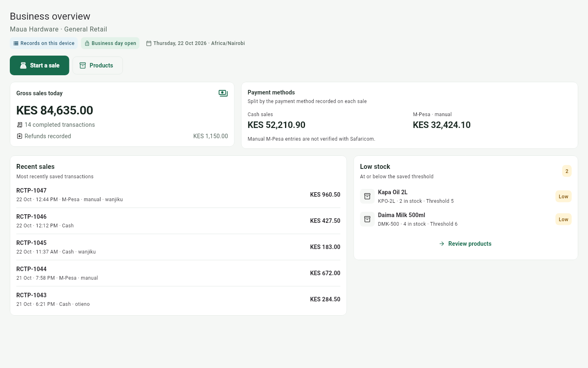Image resolution: width=588 pixels, height=368 pixels.
Task: Click the calendar icon before Thursday date
Action: pos(149,43)
